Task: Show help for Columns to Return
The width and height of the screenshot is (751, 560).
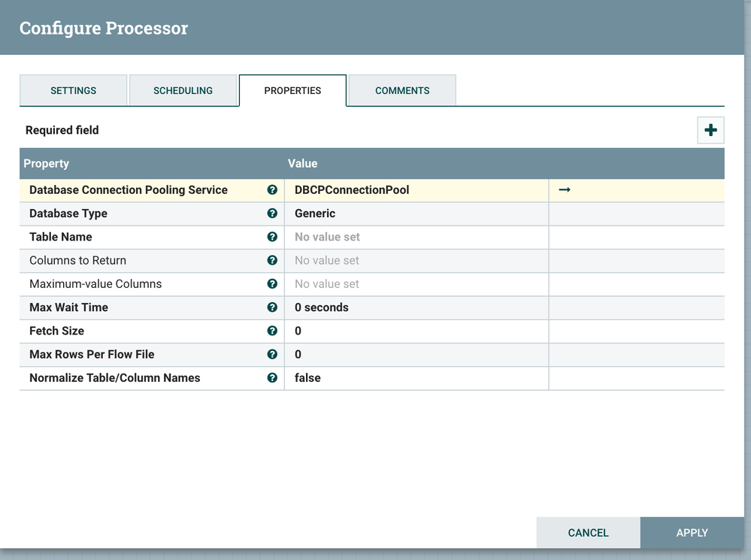Action: click(x=272, y=261)
